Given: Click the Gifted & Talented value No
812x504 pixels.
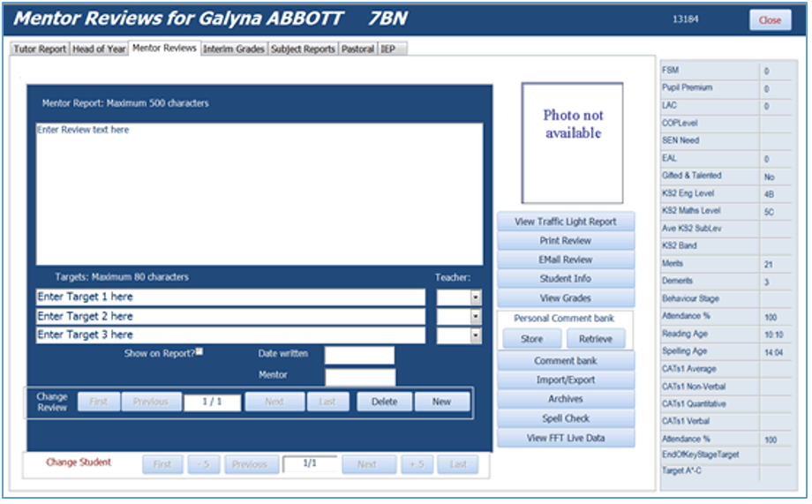Looking at the screenshot, I should tap(769, 177).
